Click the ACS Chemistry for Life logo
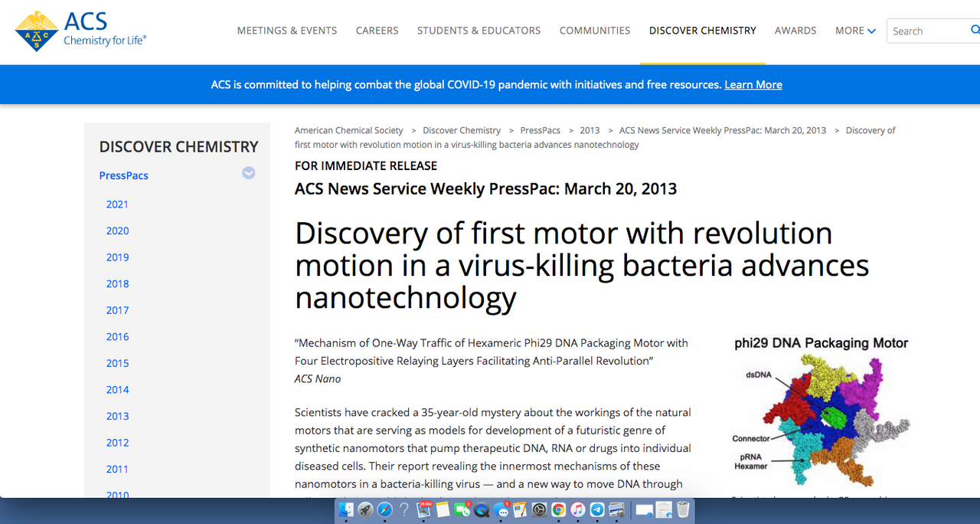This screenshot has width=980, height=524. tap(80, 31)
